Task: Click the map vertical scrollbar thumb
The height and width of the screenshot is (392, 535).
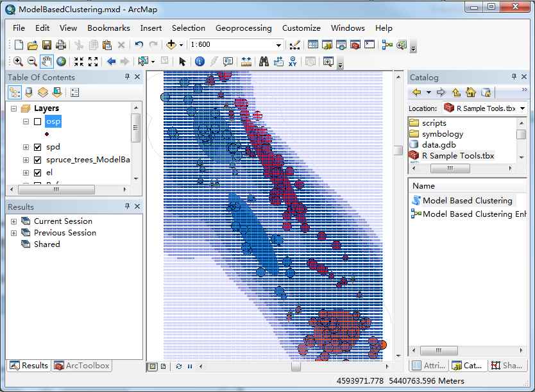Action: pos(398,151)
